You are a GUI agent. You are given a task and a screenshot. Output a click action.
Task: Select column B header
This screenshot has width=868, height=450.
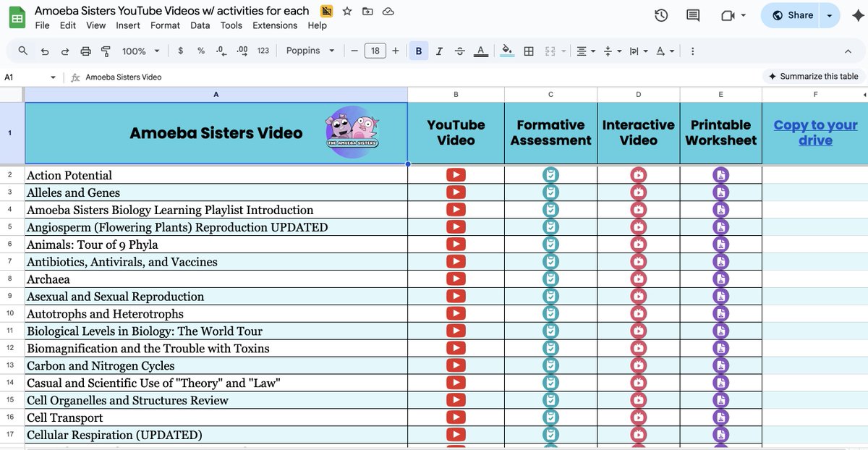456,95
